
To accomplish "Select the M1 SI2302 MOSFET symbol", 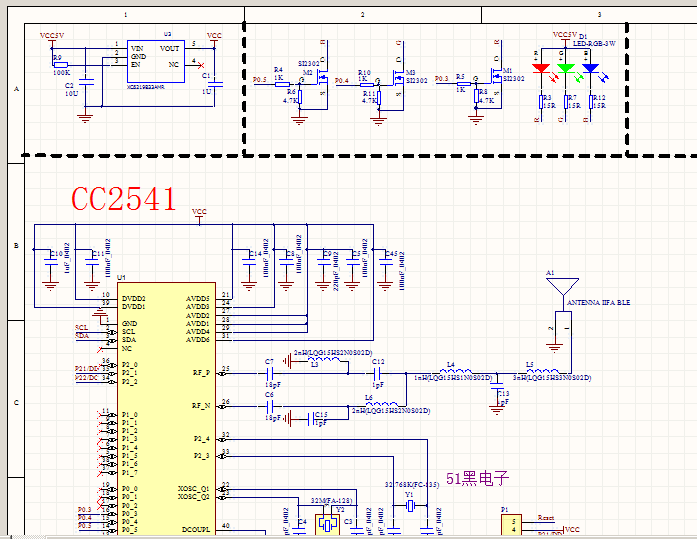I will click(x=496, y=77).
